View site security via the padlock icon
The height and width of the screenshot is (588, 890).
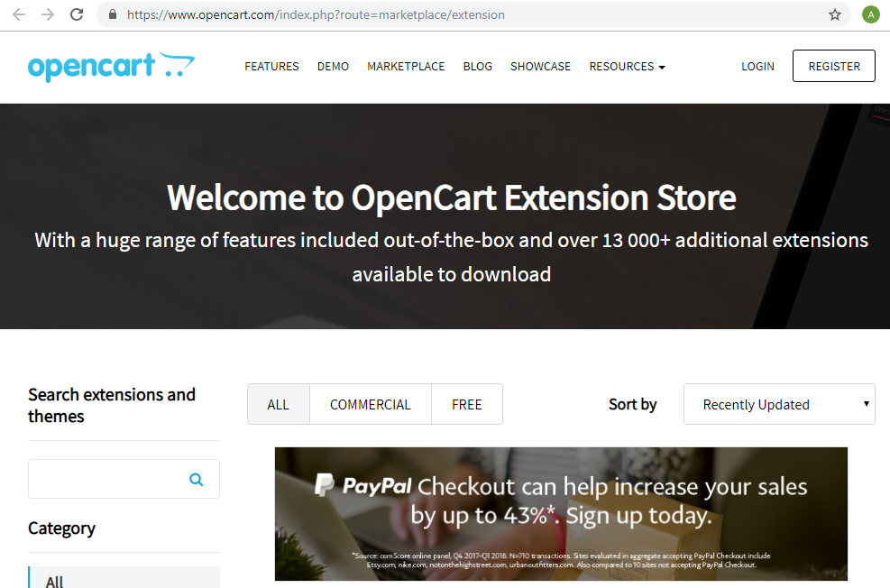tap(113, 14)
